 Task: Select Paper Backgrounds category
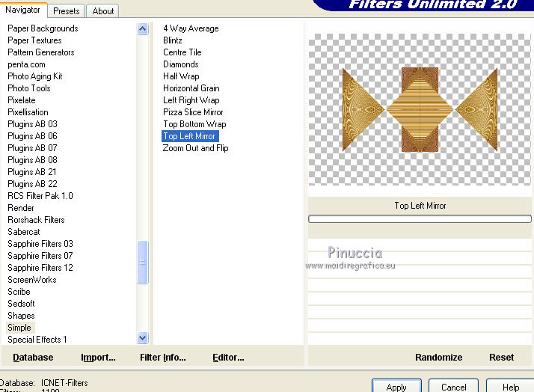(x=43, y=28)
